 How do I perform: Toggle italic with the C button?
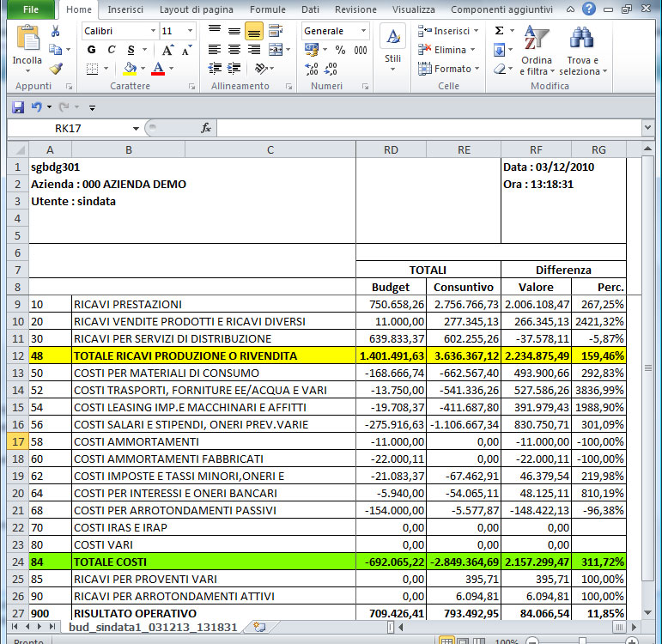111,50
